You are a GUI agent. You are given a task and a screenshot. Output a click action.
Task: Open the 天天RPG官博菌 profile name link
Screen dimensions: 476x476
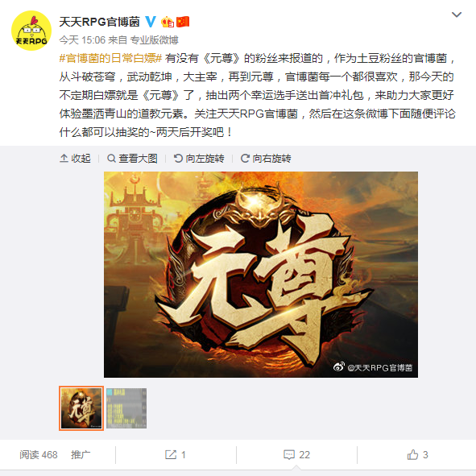tap(99, 22)
